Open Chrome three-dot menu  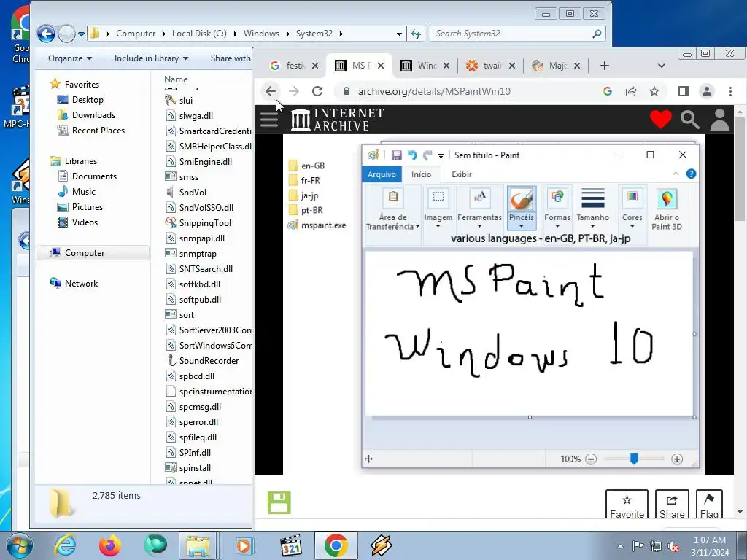click(x=730, y=91)
